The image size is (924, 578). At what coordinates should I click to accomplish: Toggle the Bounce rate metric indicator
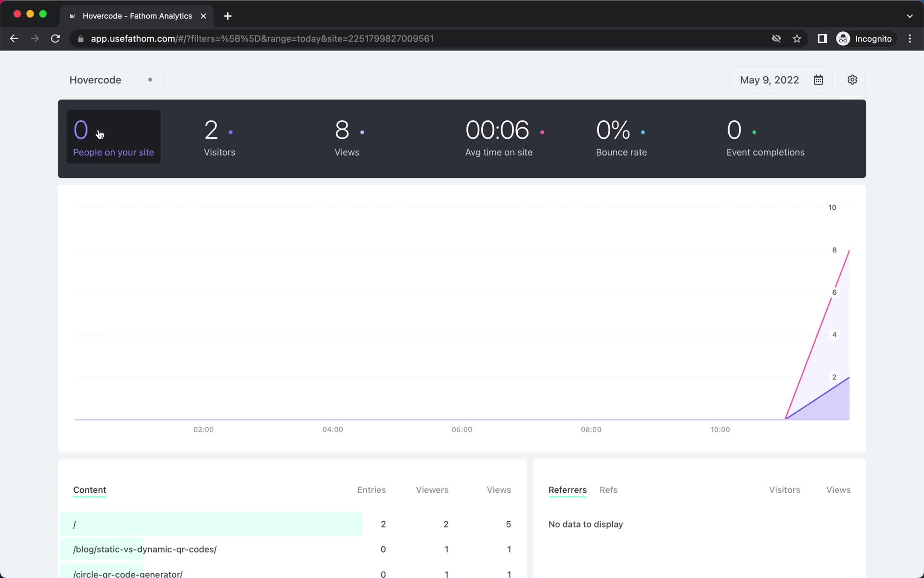point(642,132)
